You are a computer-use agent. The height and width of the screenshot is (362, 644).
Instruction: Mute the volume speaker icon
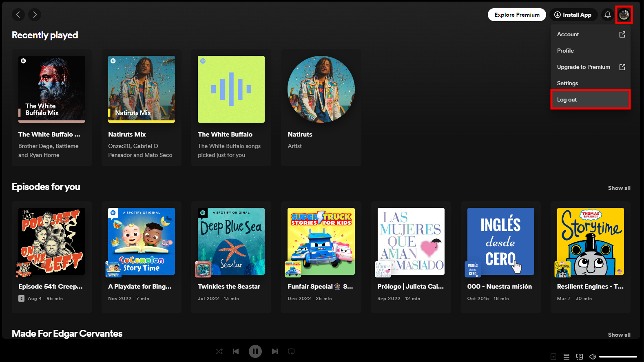click(593, 357)
